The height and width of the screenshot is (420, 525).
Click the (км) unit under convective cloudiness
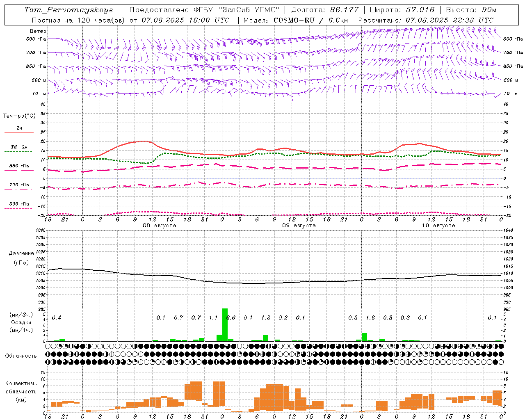click(x=21, y=399)
